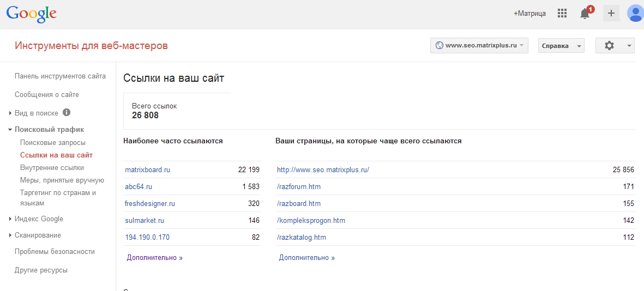Click Наиболее часто ссылаются heading
Screen dimensions: 644x291
click(x=173, y=141)
